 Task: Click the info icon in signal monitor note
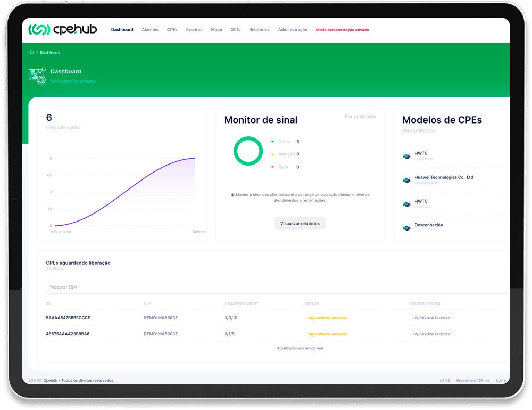point(232,195)
